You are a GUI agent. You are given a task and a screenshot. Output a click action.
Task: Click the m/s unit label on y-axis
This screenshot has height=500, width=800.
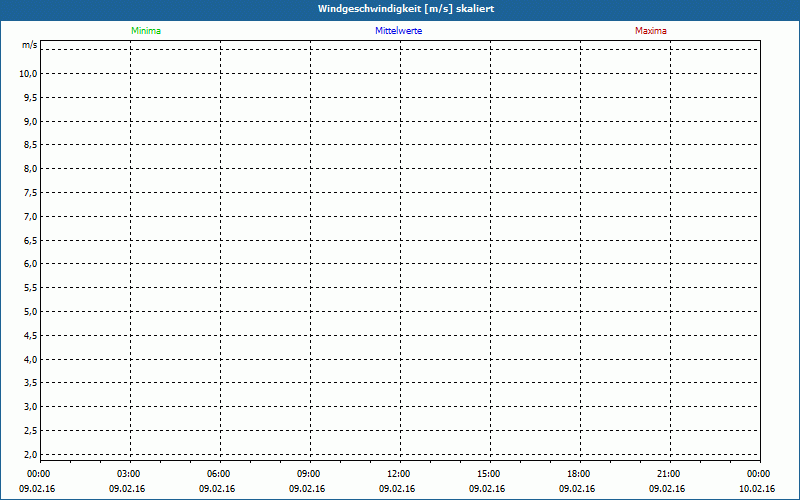30,45
